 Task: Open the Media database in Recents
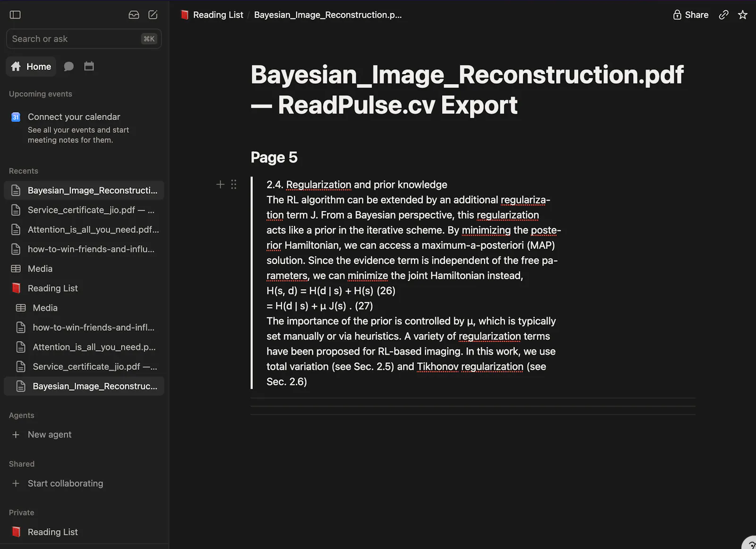tap(84, 269)
